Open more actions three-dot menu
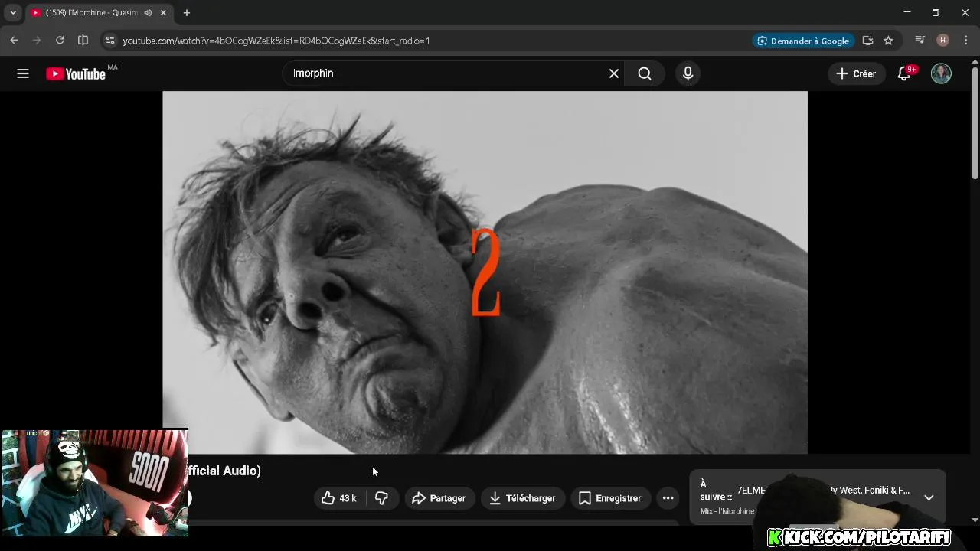Screen dimensions: 980x551 click(x=668, y=498)
